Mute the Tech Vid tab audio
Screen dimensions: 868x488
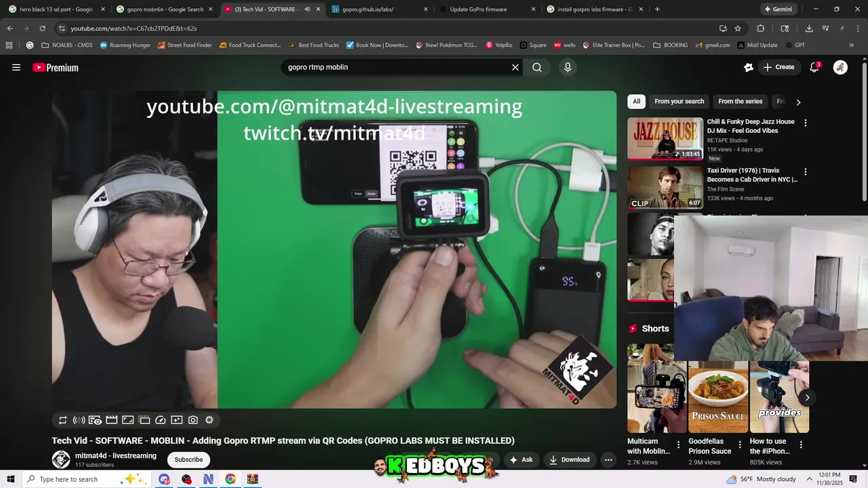click(307, 9)
